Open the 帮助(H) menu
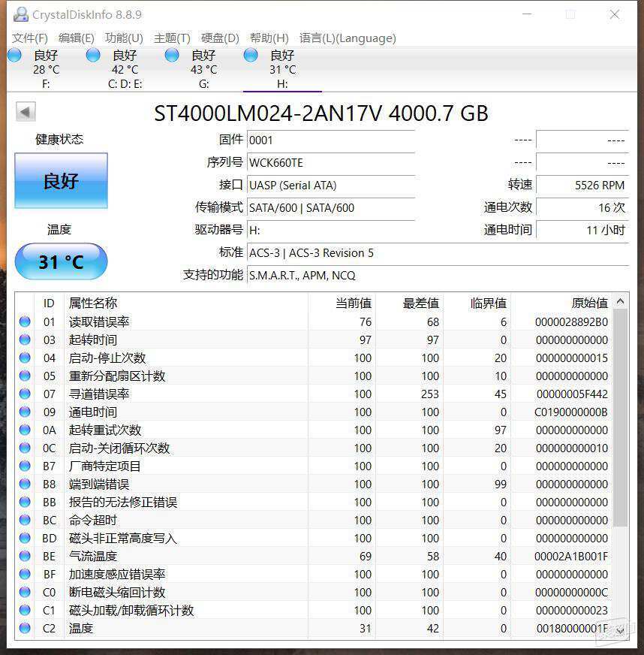The height and width of the screenshot is (655, 644). pyautogui.click(x=269, y=38)
